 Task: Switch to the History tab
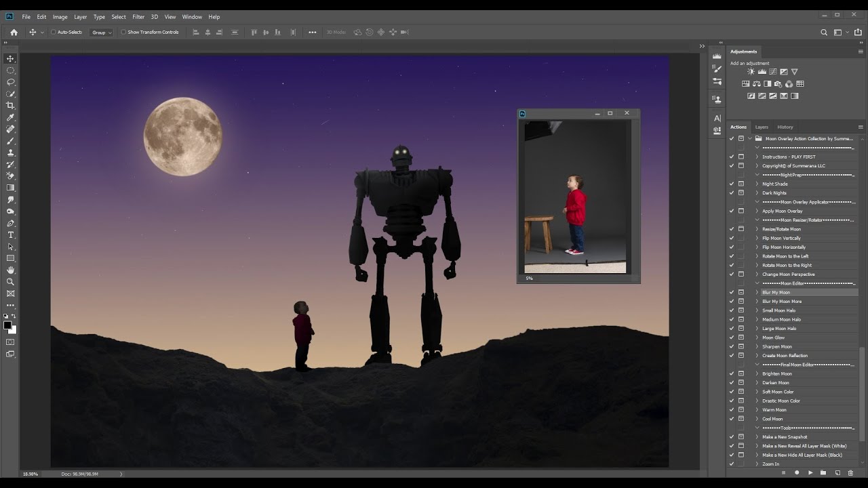tap(785, 127)
